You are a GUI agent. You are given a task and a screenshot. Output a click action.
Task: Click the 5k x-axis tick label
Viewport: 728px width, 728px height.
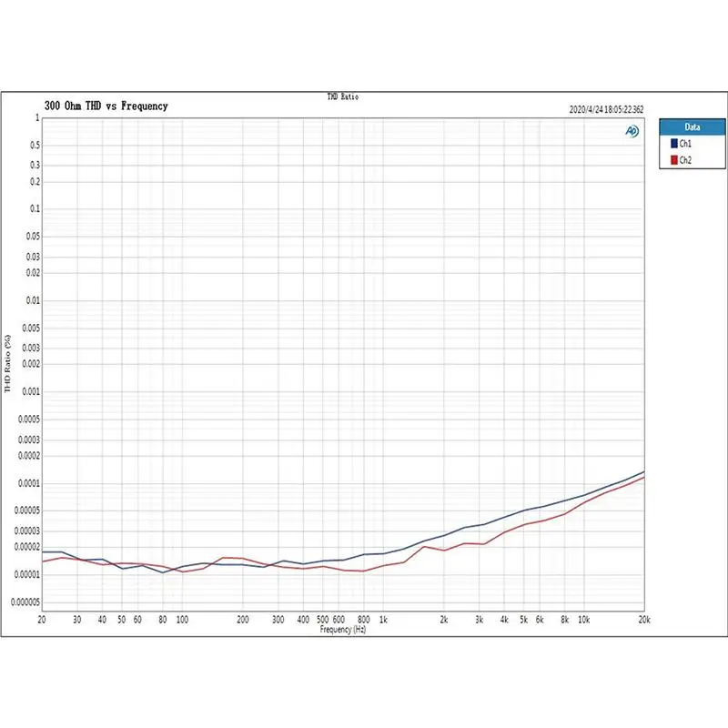pyautogui.click(x=524, y=620)
